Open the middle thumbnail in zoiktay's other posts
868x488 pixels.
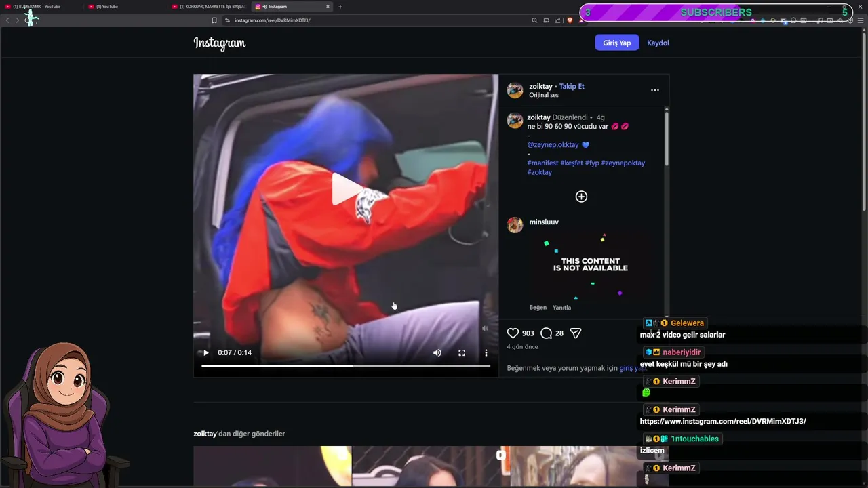(x=431, y=467)
